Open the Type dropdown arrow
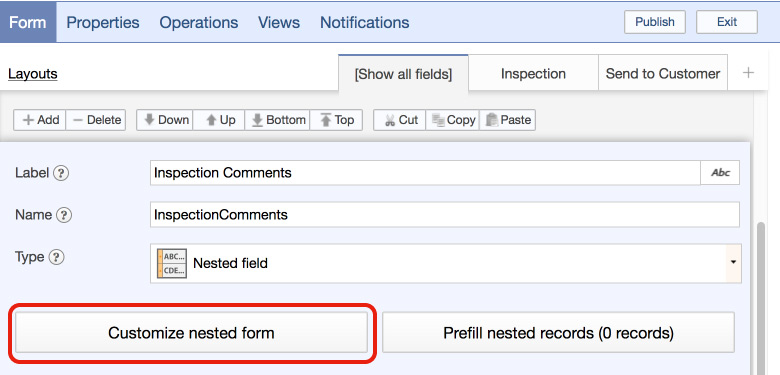 click(x=733, y=263)
